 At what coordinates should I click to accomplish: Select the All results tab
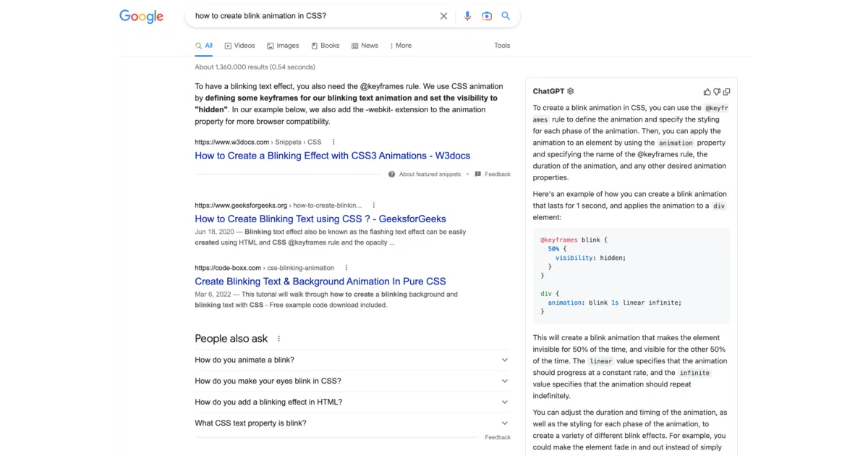[x=204, y=46]
